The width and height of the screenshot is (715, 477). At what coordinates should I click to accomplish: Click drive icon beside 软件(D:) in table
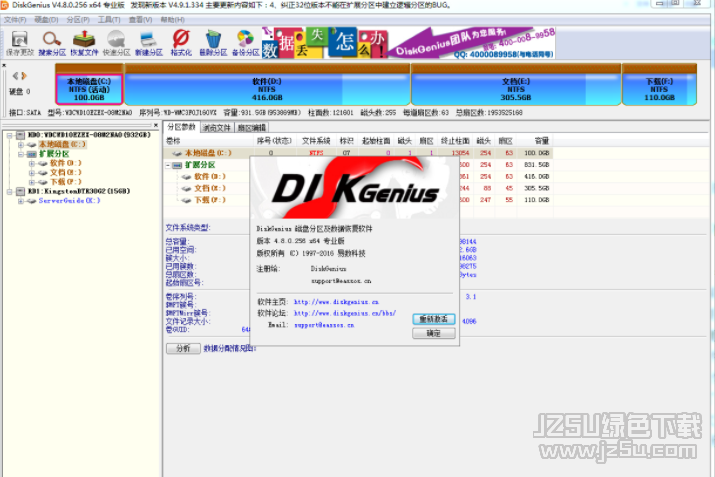tap(186, 177)
